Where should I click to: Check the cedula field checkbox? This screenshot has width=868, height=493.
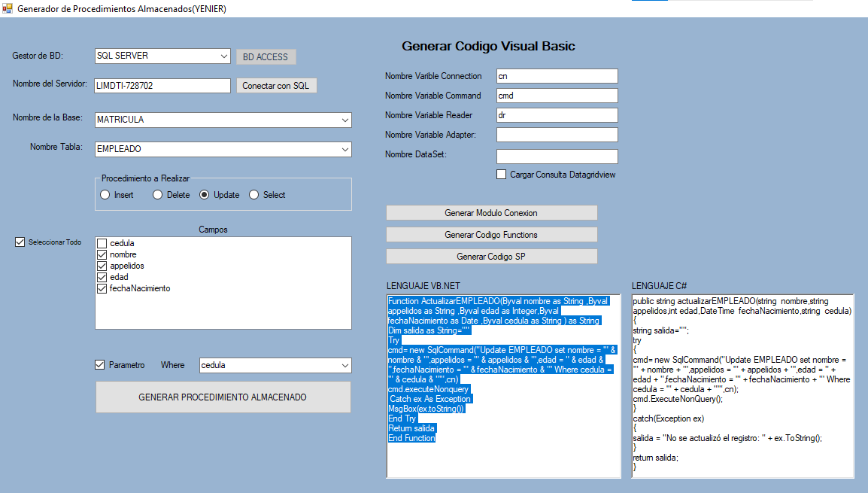click(102, 244)
